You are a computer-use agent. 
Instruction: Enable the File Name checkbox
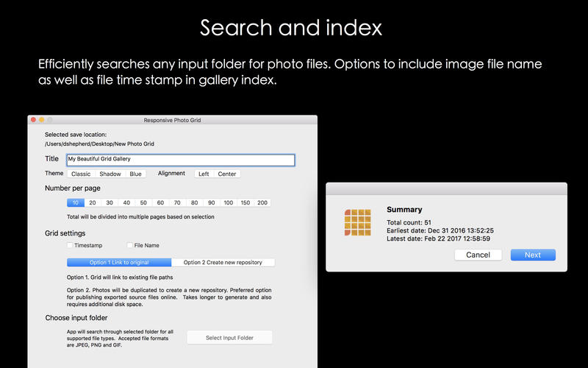click(130, 245)
